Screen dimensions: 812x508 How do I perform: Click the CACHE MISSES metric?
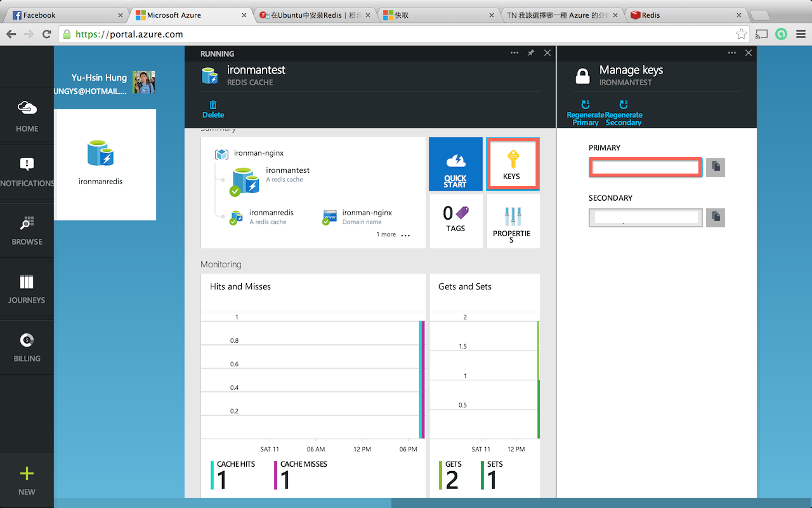[x=300, y=476]
